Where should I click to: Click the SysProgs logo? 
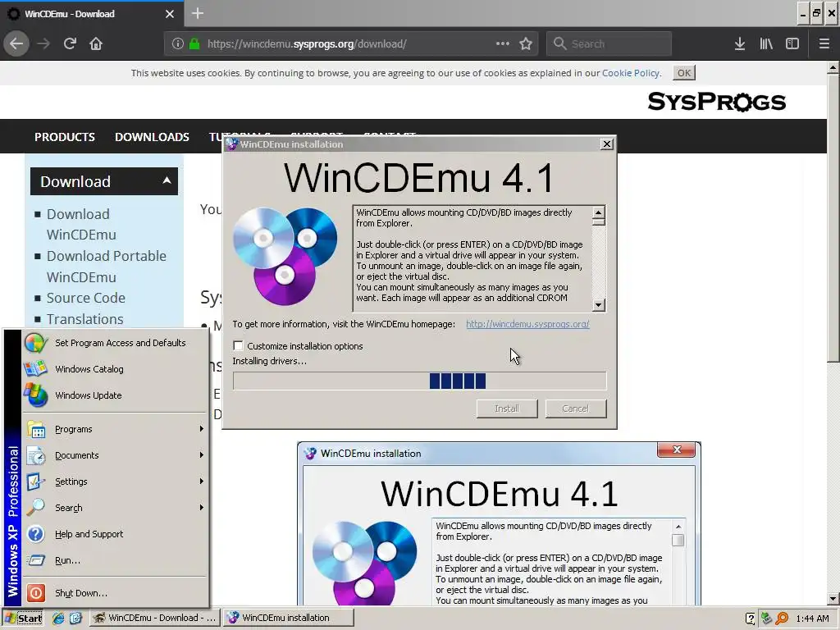(x=717, y=101)
